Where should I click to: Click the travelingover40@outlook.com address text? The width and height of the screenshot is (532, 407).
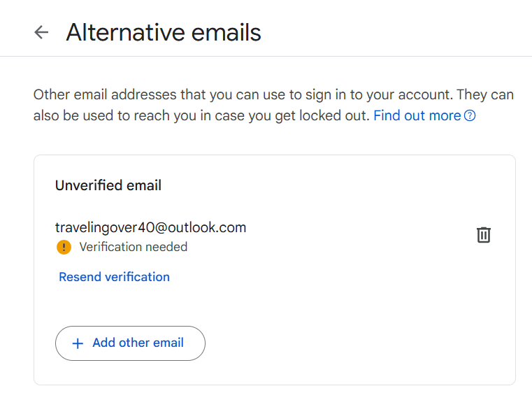pos(150,227)
